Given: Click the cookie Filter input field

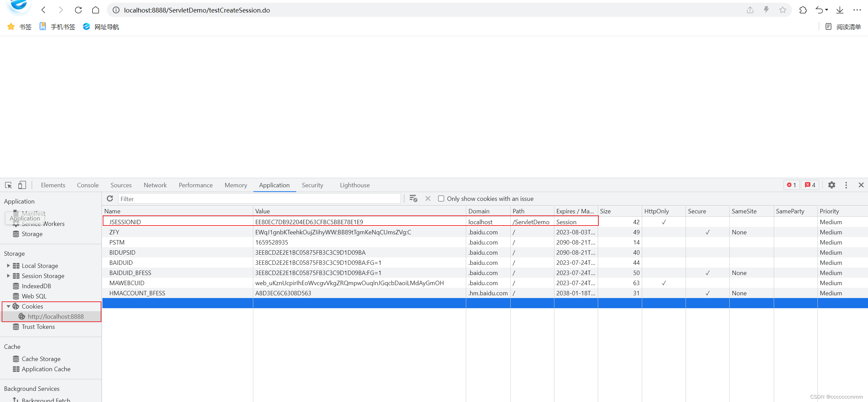Looking at the screenshot, I should click(x=259, y=199).
